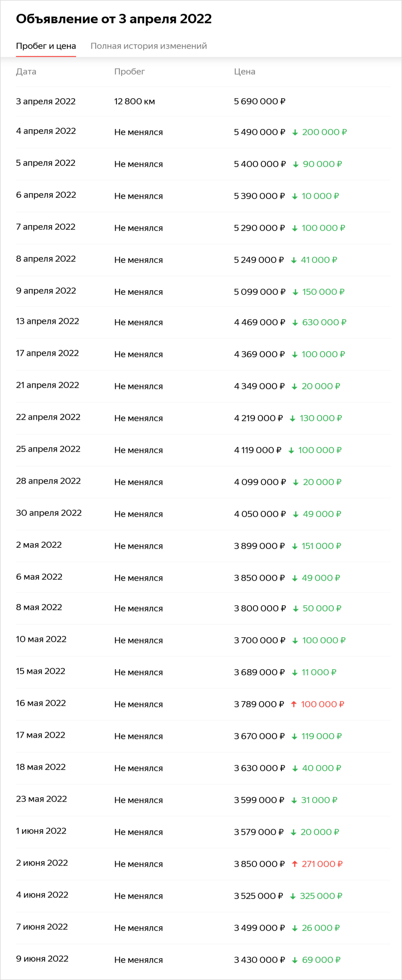
Task: Select the 3 апреля 2022 row date
Action: pyautogui.click(x=46, y=101)
